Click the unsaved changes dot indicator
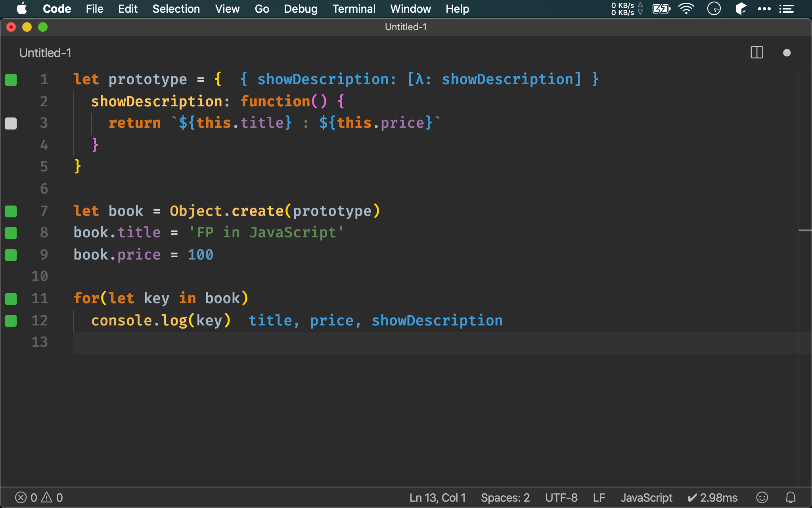Image resolution: width=812 pixels, height=508 pixels. pos(787,53)
